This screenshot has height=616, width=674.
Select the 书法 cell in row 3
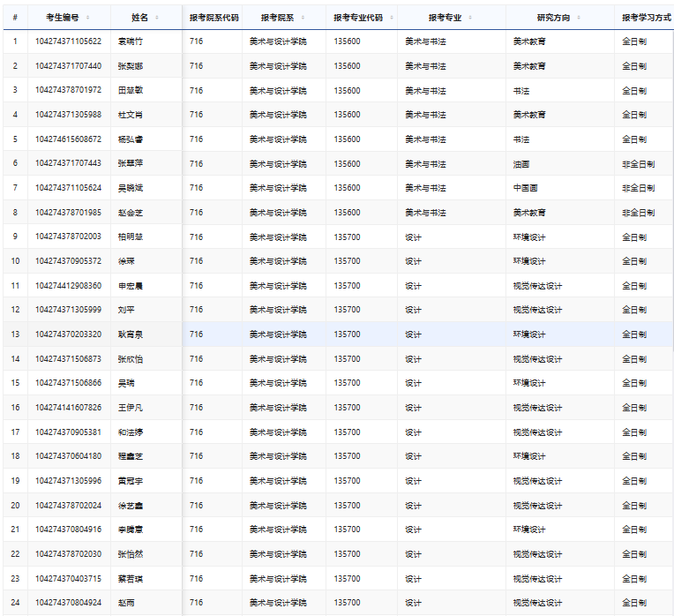pyautogui.click(x=521, y=91)
